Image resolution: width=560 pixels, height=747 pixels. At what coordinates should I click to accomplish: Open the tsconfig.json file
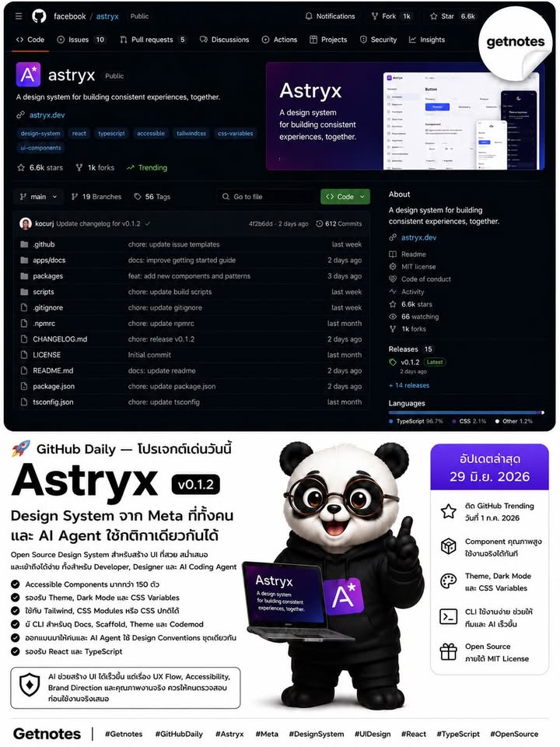[53, 402]
